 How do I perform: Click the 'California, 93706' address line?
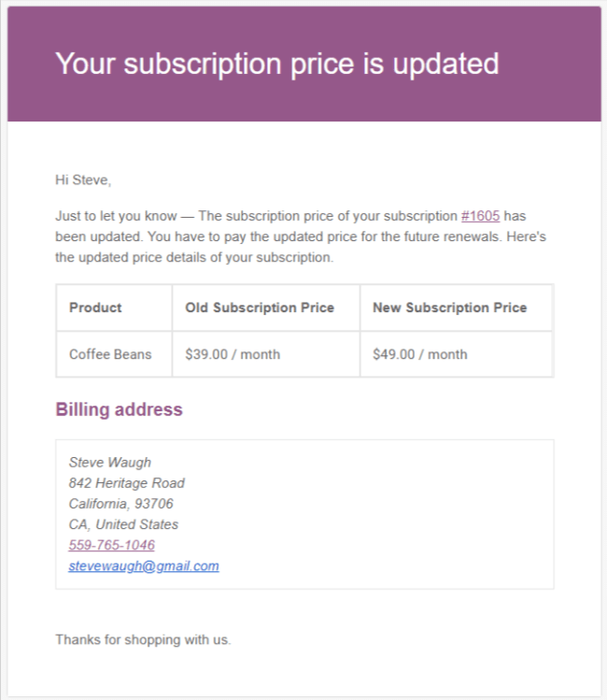point(121,504)
